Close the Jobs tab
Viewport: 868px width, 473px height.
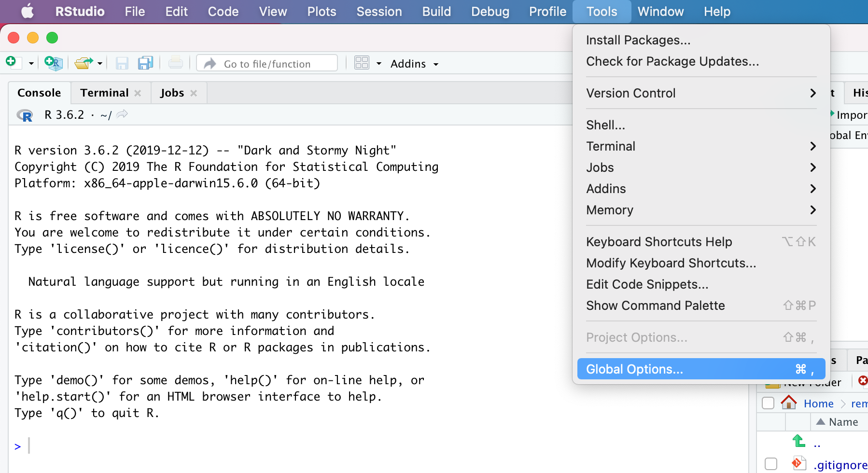pyautogui.click(x=194, y=93)
